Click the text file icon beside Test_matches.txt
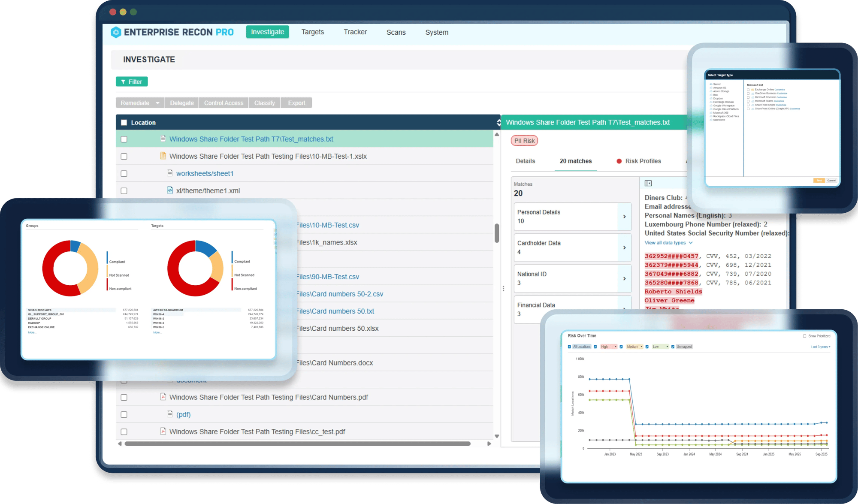 tap(163, 139)
